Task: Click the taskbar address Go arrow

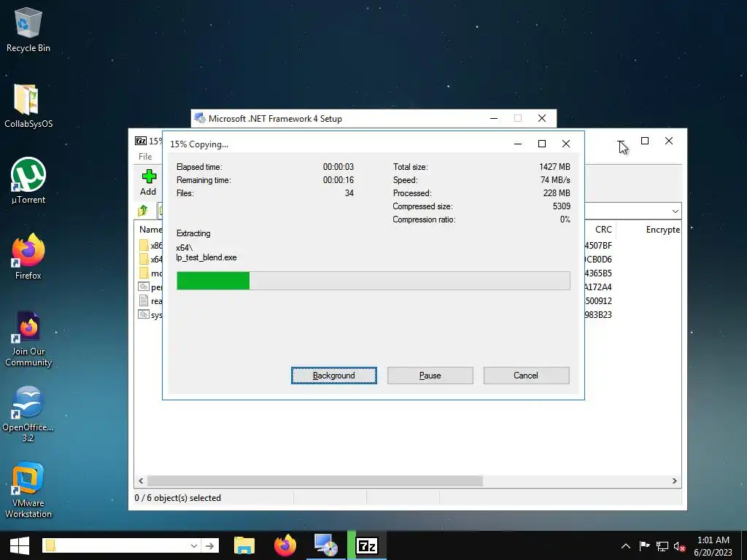Action: click(x=209, y=545)
